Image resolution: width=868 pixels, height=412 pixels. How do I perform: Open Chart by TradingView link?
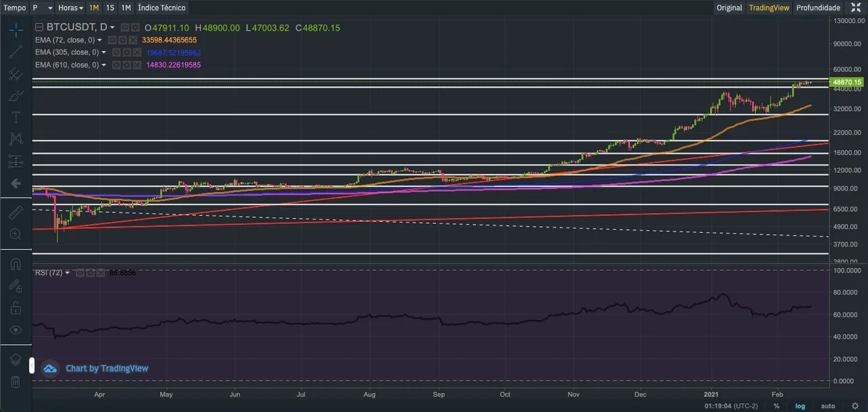coord(107,369)
